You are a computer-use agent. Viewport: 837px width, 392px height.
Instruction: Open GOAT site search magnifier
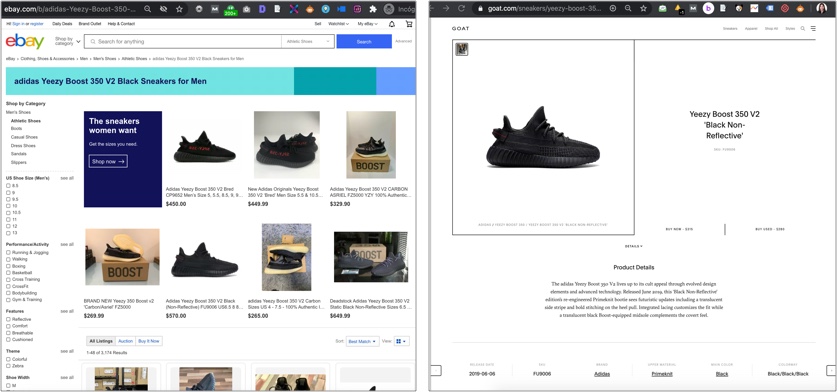pos(803,28)
